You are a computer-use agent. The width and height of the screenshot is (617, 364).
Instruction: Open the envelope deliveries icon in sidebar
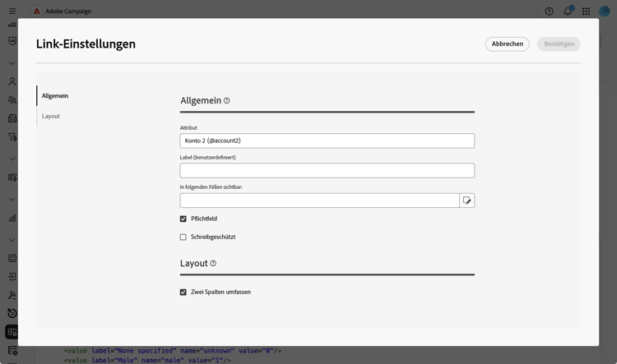coord(12,118)
